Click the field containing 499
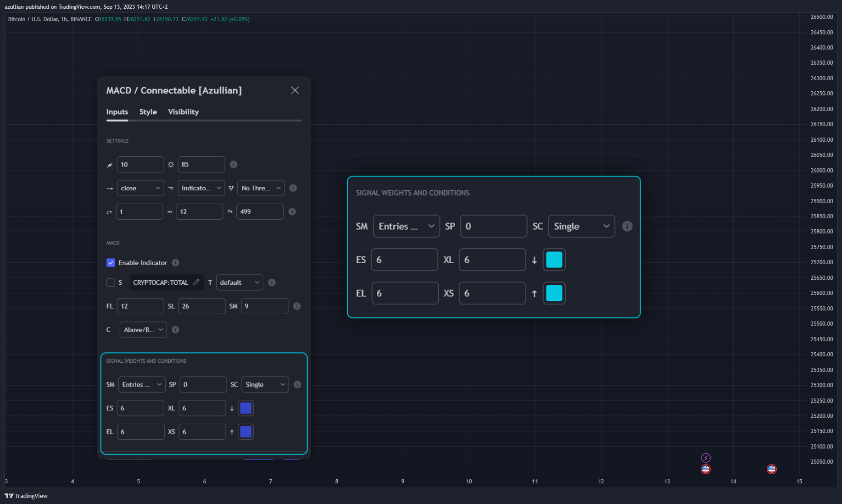This screenshot has width=842, height=504. pos(260,211)
